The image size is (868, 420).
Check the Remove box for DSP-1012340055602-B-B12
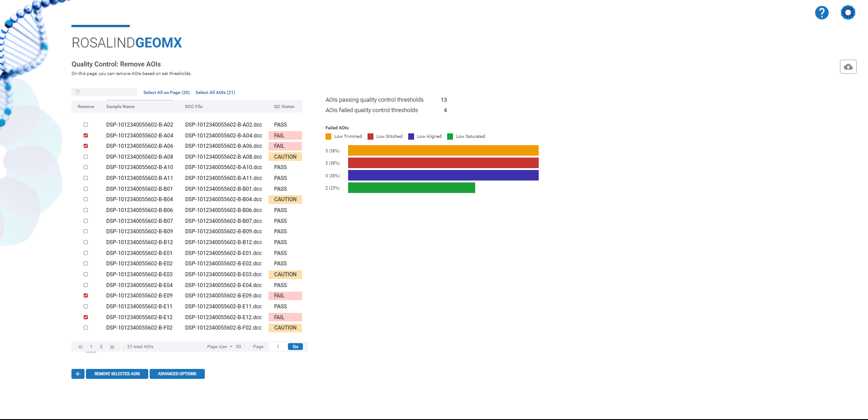coord(85,242)
